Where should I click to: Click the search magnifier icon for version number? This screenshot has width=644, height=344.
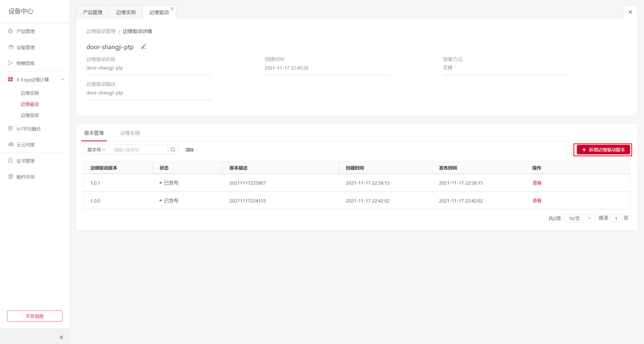173,150
